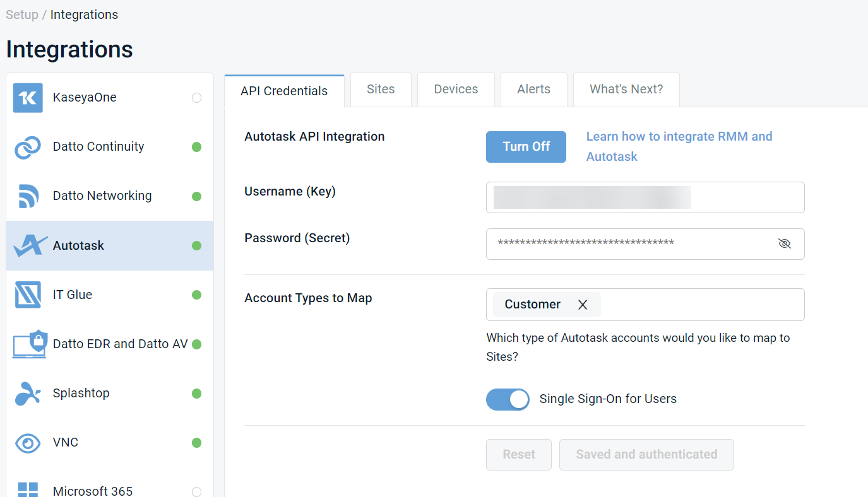Viewport: 868px width, 497px height.
Task: Open the Devices tab
Action: pyautogui.click(x=456, y=90)
